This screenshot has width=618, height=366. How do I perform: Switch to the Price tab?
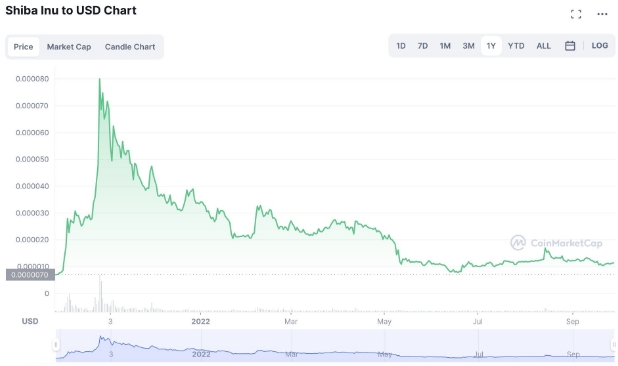pyautogui.click(x=23, y=47)
